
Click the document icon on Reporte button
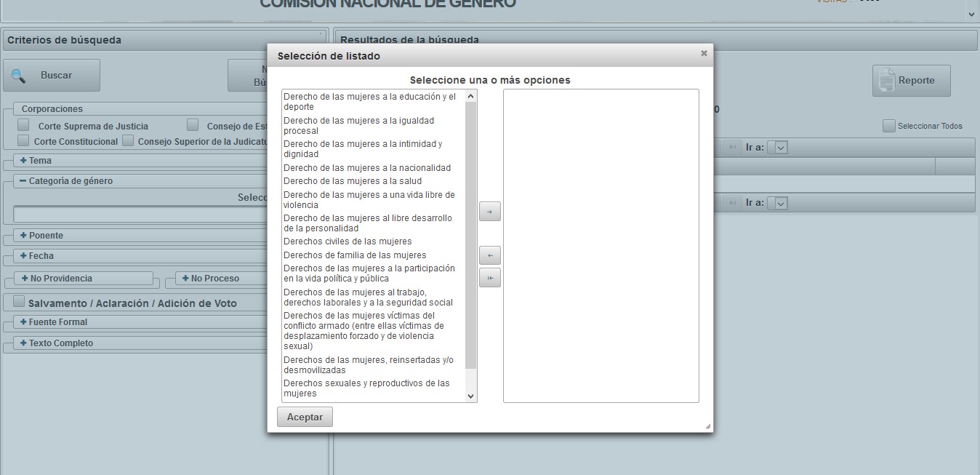pos(886,81)
